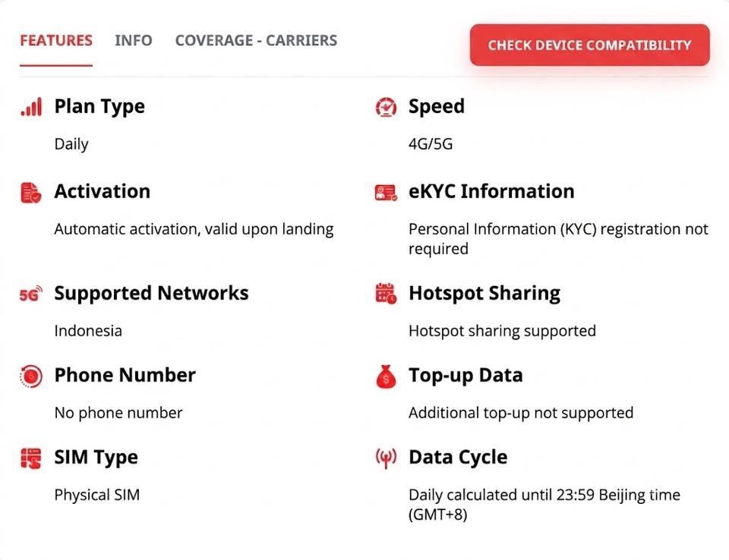Click the calendar icon next to Hotspot Sharing

(x=386, y=293)
